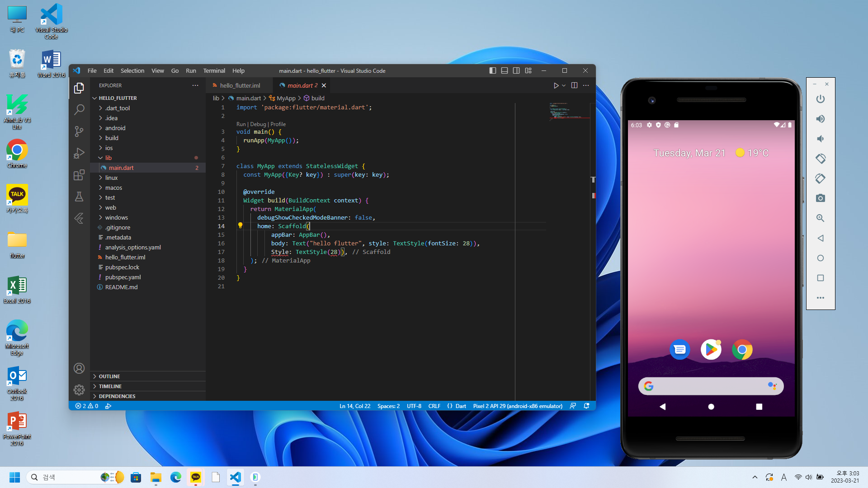Open the Search view in VS Code

79,109
